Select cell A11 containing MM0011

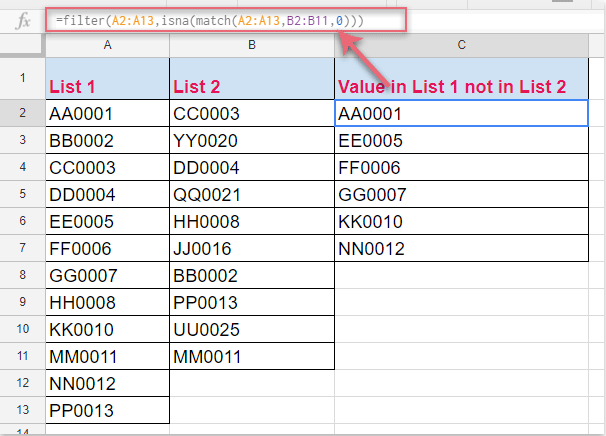tap(107, 356)
